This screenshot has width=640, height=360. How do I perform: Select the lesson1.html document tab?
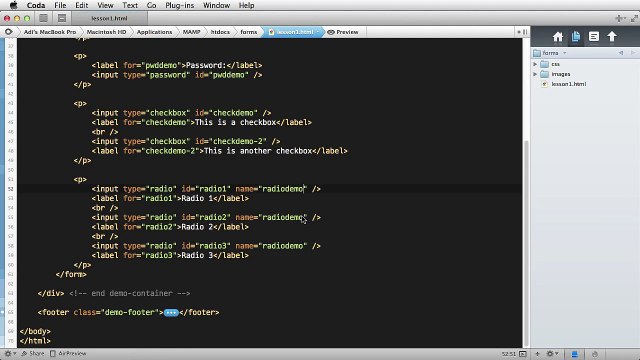tap(109, 18)
